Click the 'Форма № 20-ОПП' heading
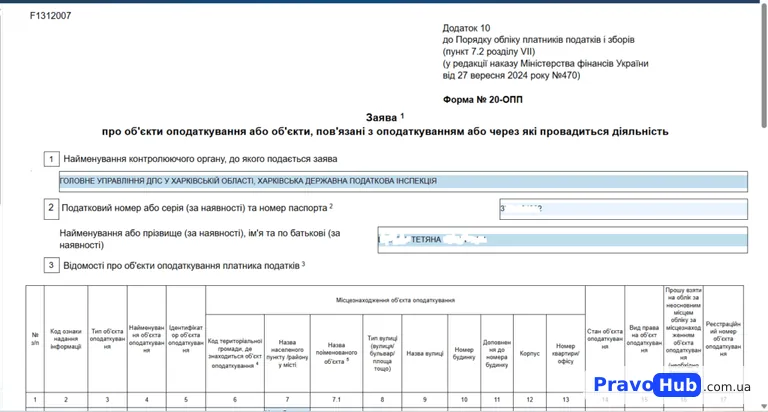 click(482, 99)
